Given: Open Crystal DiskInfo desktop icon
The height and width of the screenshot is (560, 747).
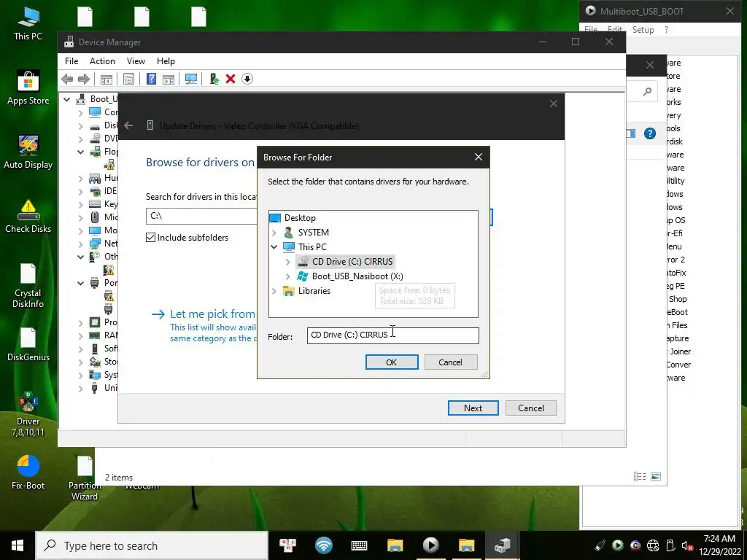Looking at the screenshot, I should (28, 286).
